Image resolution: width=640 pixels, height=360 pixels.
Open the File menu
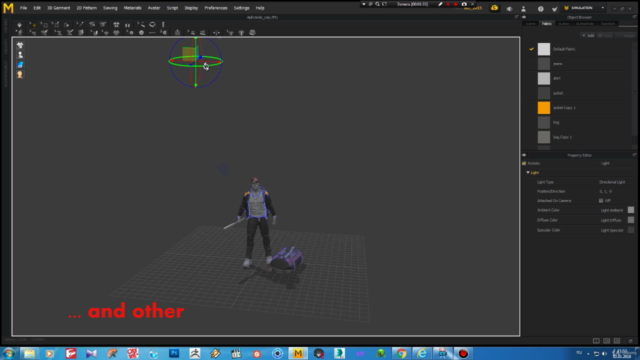23,8
